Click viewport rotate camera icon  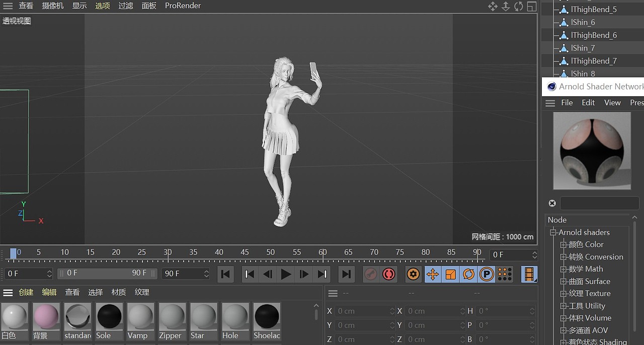click(x=518, y=6)
